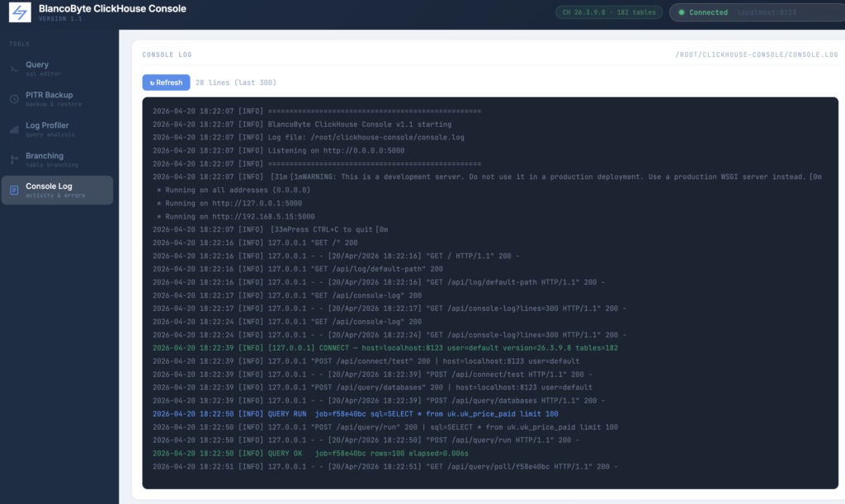Click the 'POST /api/connect/test HTTP/1.1' line

(372, 374)
